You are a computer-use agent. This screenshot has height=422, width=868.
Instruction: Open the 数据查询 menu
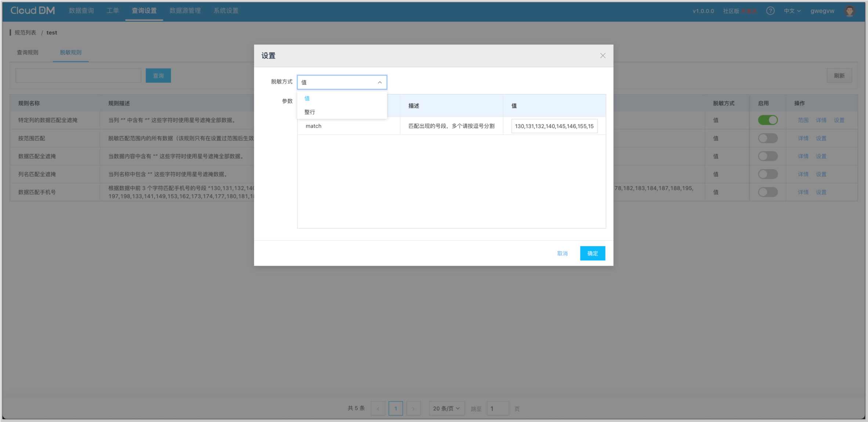[x=82, y=11]
